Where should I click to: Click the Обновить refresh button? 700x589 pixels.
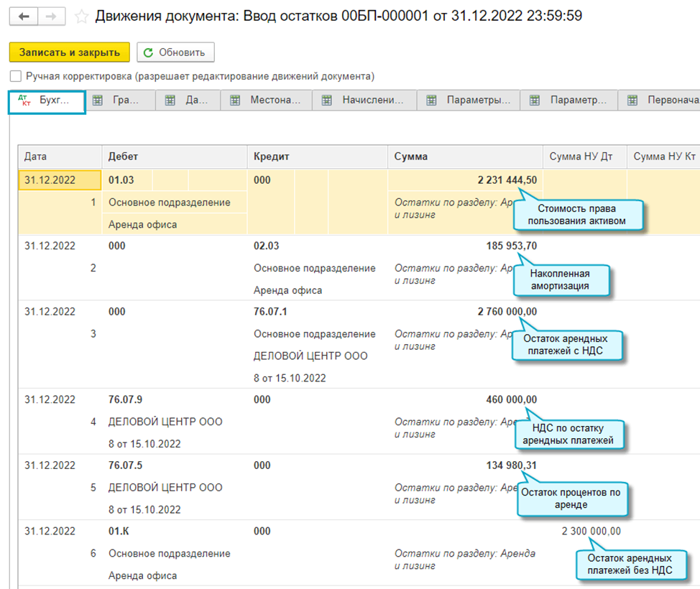click(x=175, y=52)
